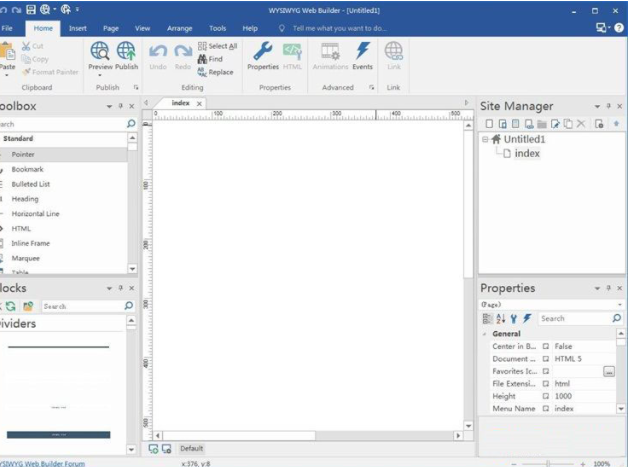Pin the Site Manager panel

pyautogui.click(x=609, y=106)
